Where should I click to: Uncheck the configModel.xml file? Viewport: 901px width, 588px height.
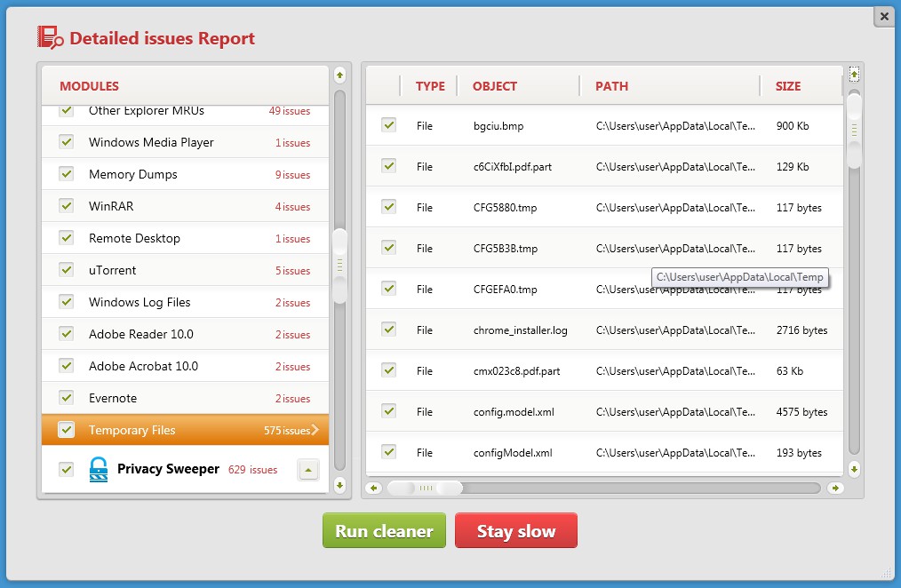pos(389,452)
